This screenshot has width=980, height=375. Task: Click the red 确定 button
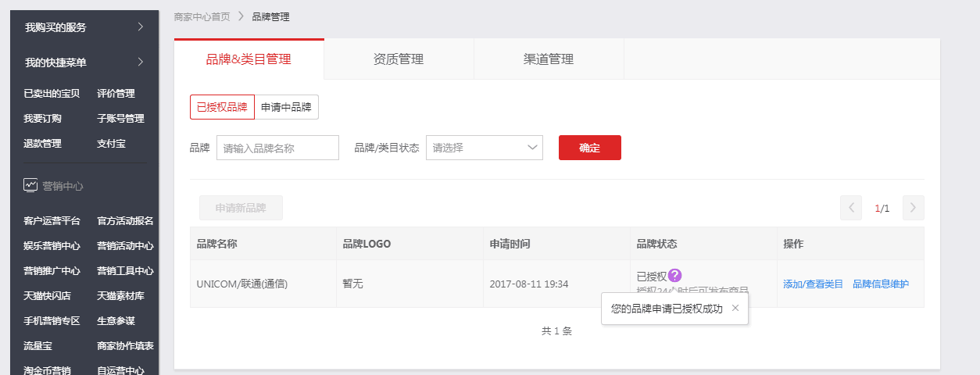click(590, 148)
